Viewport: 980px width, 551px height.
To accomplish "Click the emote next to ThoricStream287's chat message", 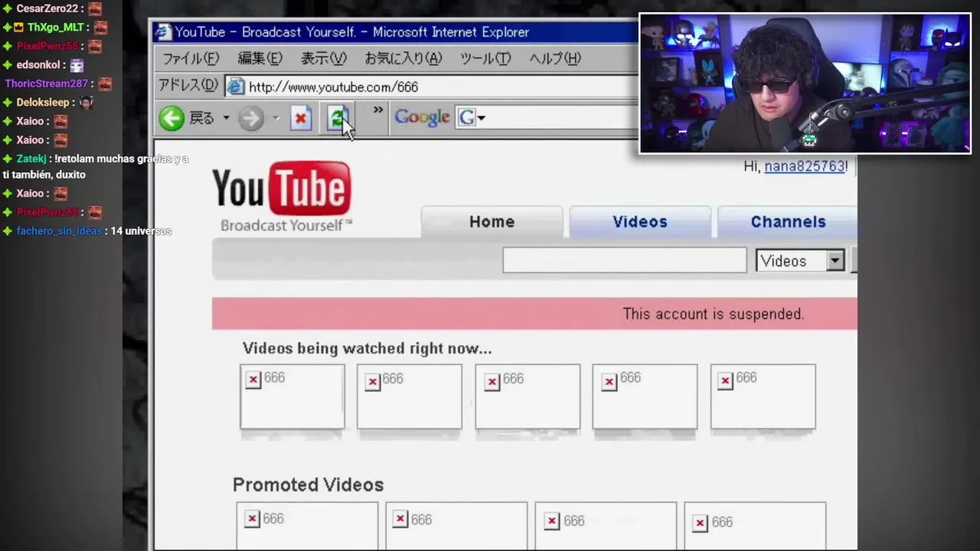I will [105, 83].
